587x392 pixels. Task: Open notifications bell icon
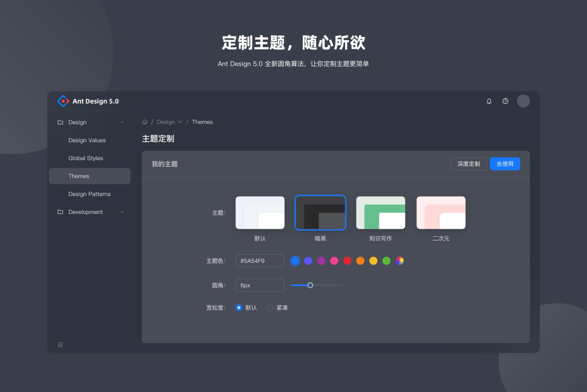tap(489, 101)
